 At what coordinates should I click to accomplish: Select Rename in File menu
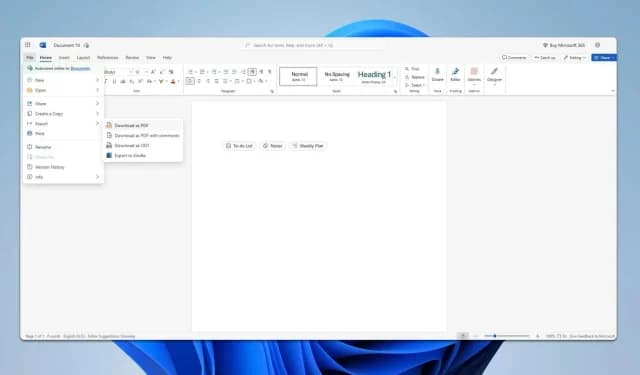[63, 147]
